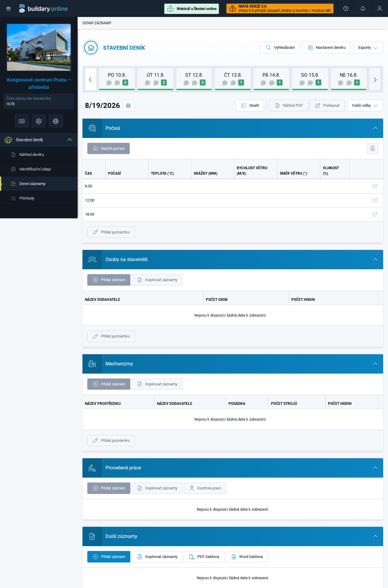Edit the 12:00 weather row

(375, 200)
